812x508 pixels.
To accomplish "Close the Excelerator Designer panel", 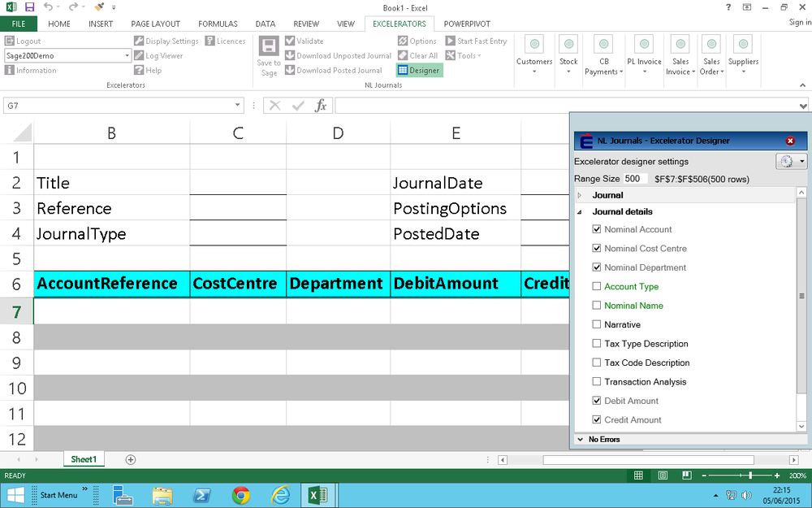I will [x=790, y=141].
